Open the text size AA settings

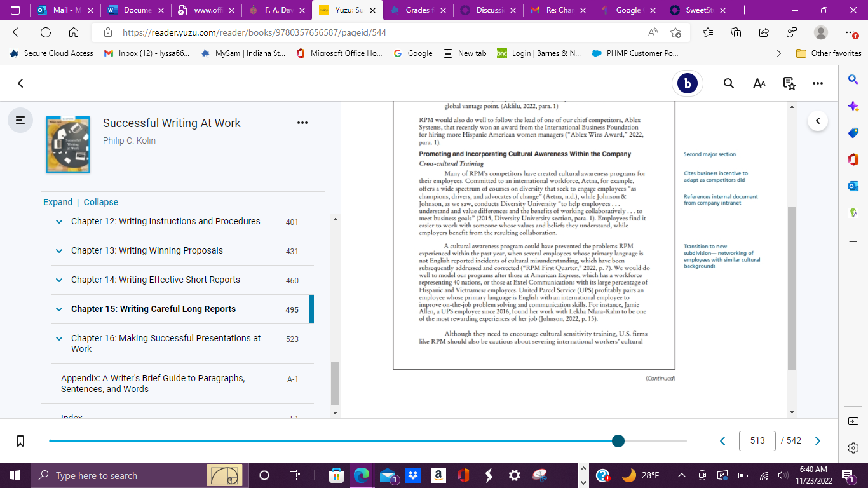click(759, 83)
